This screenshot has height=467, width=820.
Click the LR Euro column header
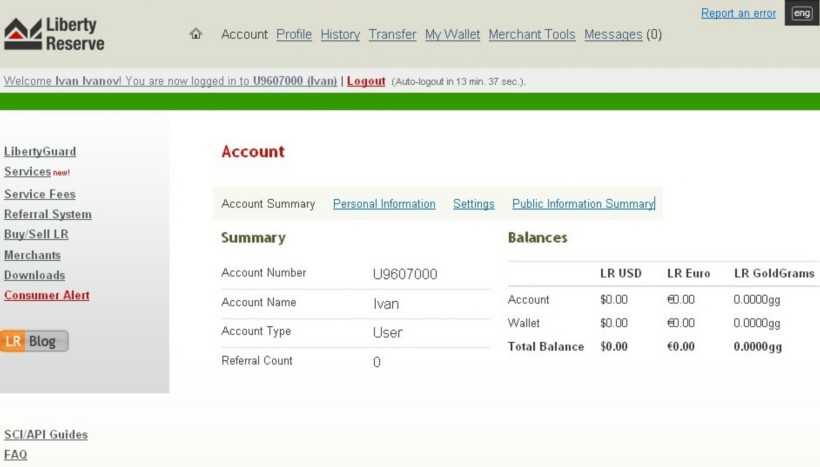(x=688, y=274)
